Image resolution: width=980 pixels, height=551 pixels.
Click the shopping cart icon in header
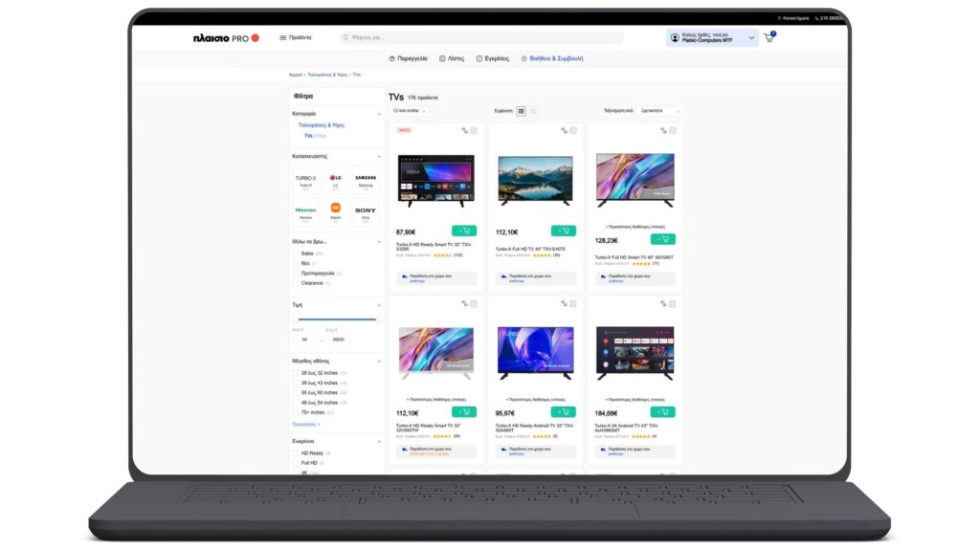768,38
